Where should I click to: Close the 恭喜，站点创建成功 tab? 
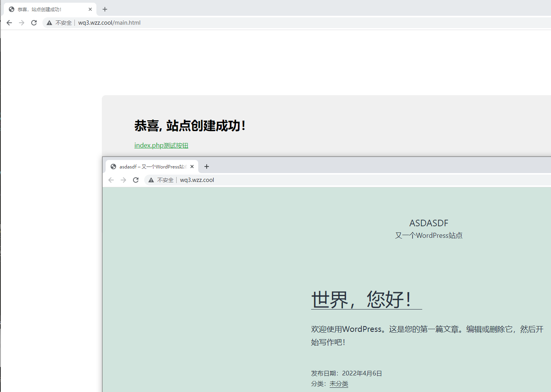point(90,9)
